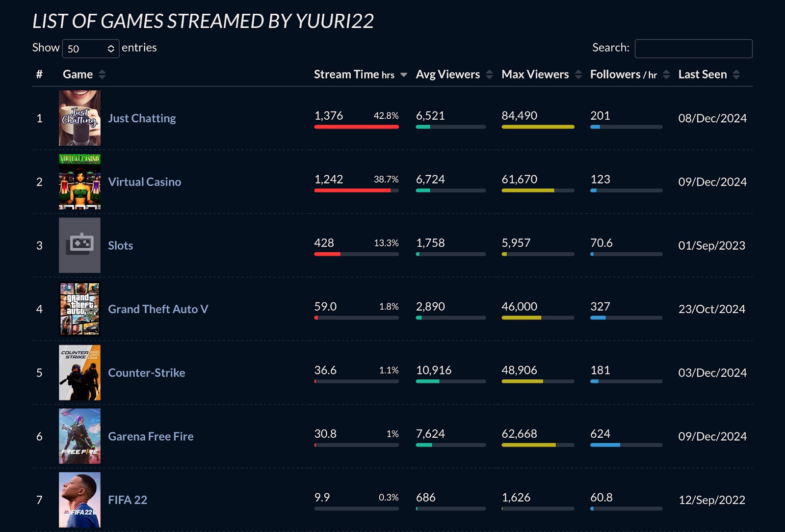The height and width of the screenshot is (532, 785).
Task: Focus the Search input field
Action: pos(693,49)
